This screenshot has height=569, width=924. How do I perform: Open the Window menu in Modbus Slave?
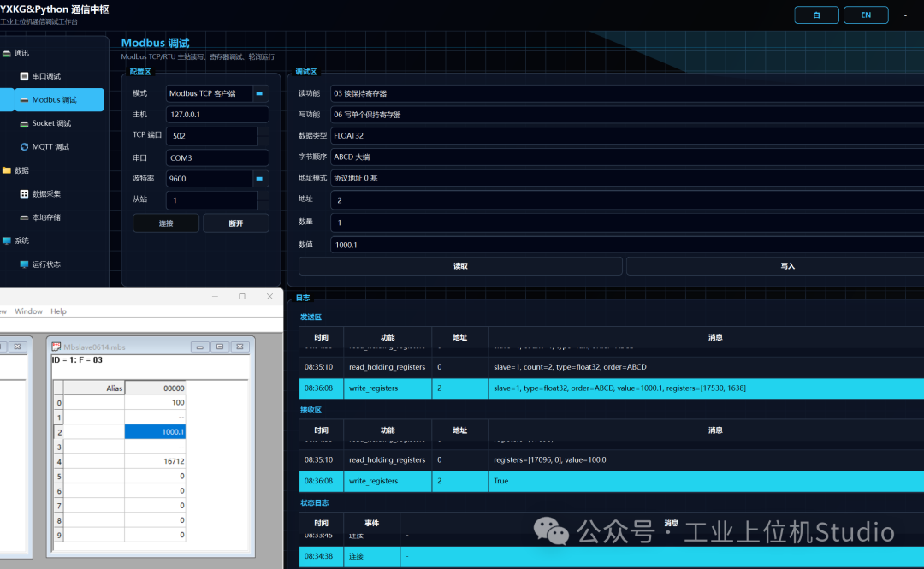click(x=28, y=311)
